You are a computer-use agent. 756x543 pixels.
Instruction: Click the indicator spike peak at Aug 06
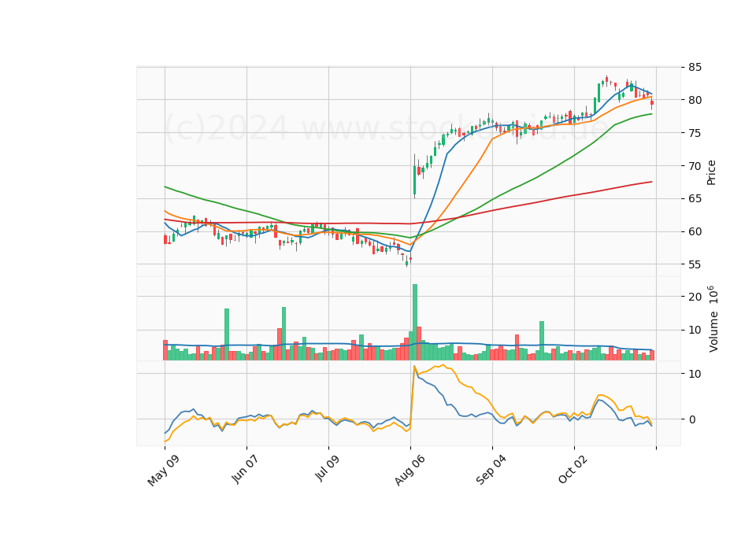point(414,367)
